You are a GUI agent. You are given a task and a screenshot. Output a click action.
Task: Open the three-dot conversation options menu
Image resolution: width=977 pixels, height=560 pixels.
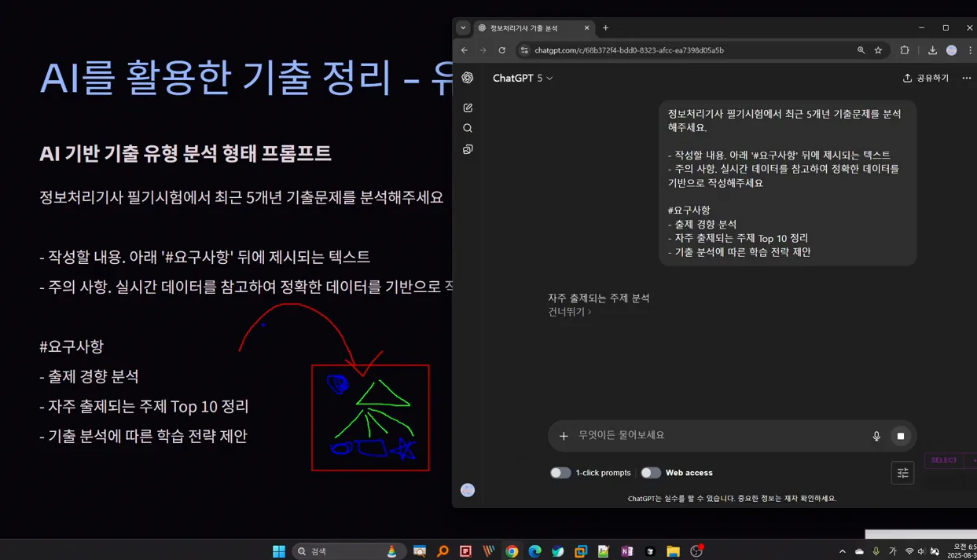coord(967,78)
